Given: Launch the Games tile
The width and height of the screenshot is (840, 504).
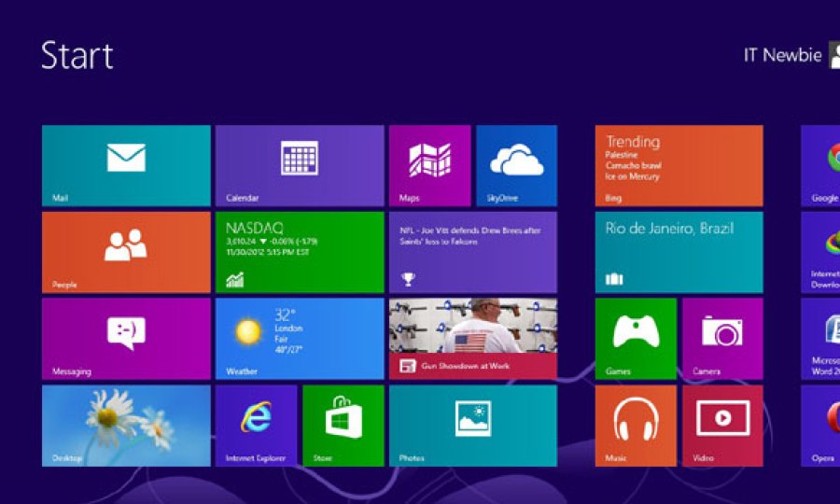Looking at the screenshot, I should 636,339.
